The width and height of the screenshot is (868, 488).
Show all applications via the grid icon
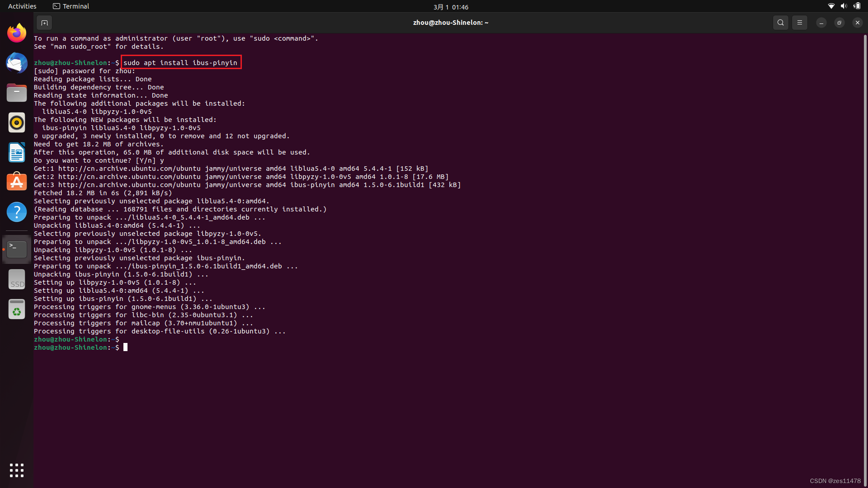coord(16,470)
